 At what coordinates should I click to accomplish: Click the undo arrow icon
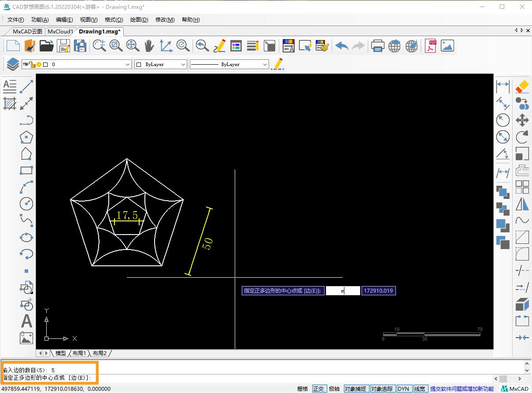click(342, 46)
